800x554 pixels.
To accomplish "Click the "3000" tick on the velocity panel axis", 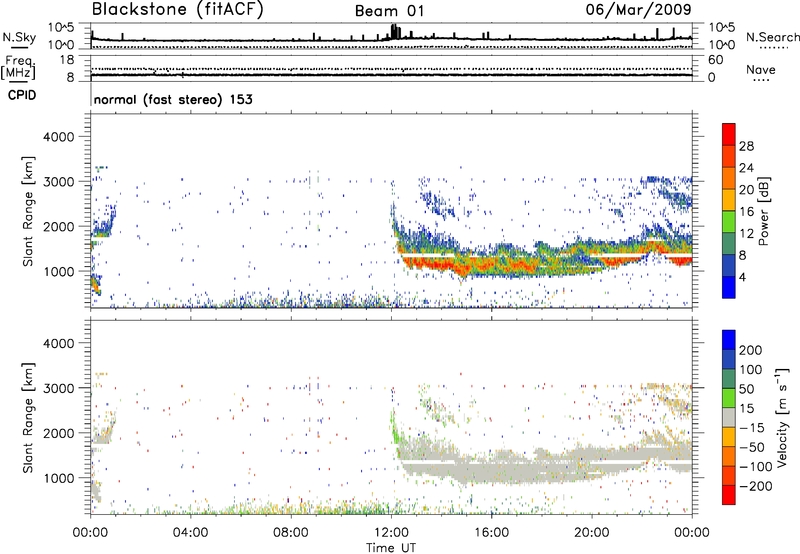I will [59, 388].
